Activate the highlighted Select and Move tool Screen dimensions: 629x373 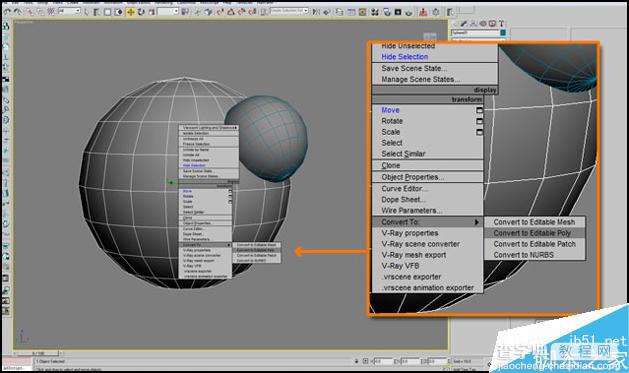pyautogui.click(x=130, y=12)
